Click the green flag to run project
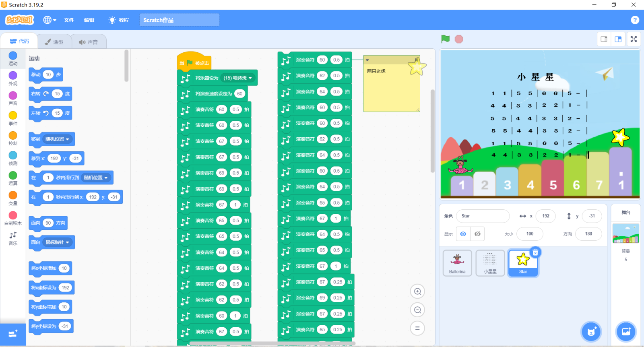Screen dimensions: 644x347 [x=445, y=39]
